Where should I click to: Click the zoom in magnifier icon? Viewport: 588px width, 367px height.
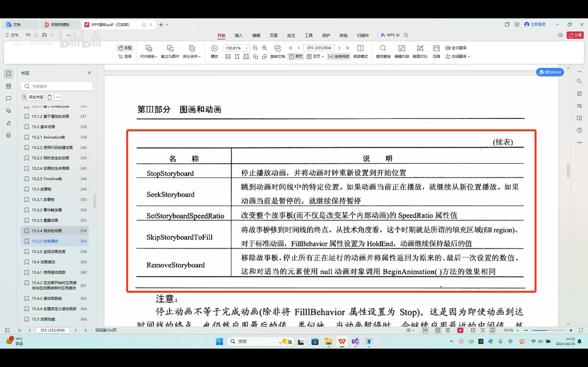click(265, 48)
